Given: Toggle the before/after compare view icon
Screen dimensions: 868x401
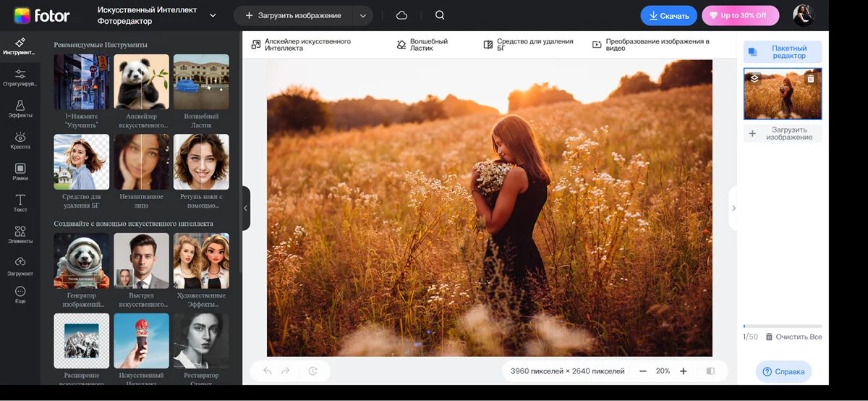Looking at the screenshot, I should (x=710, y=371).
